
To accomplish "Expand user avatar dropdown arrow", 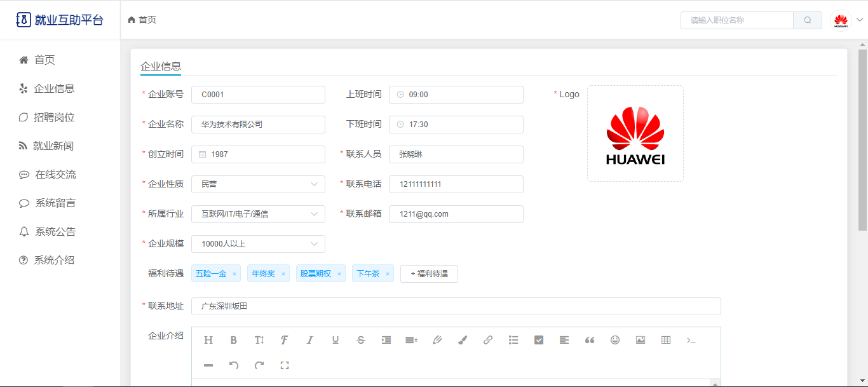I will coord(860,20).
